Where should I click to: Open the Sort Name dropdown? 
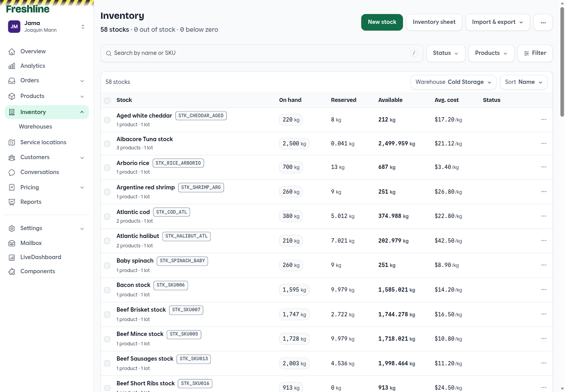pyautogui.click(x=524, y=82)
